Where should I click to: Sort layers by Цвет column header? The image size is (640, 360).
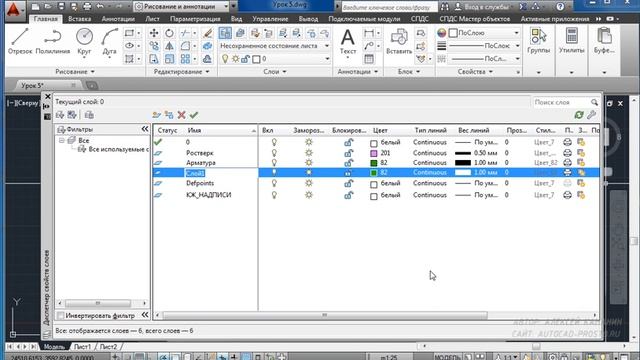tap(380, 130)
